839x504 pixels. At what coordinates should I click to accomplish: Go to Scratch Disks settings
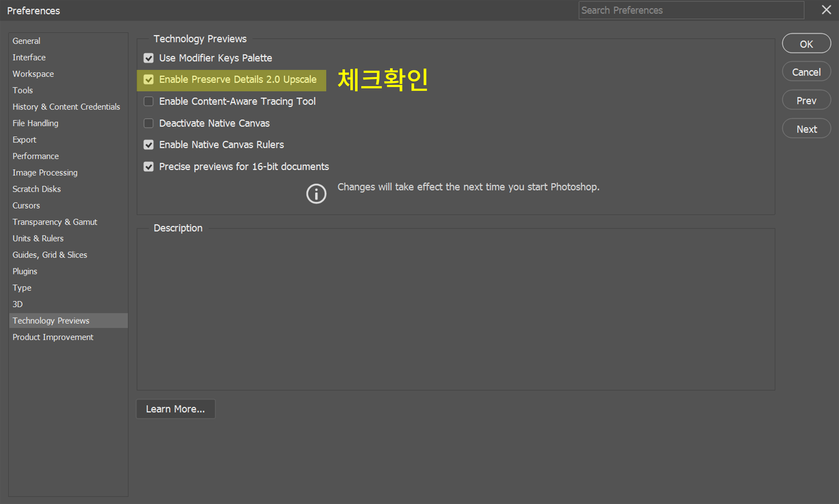[37, 189]
